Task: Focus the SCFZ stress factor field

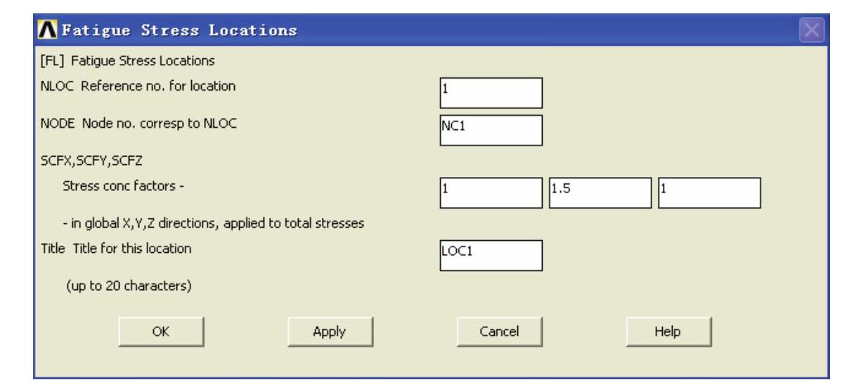Action: click(x=709, y=192)
